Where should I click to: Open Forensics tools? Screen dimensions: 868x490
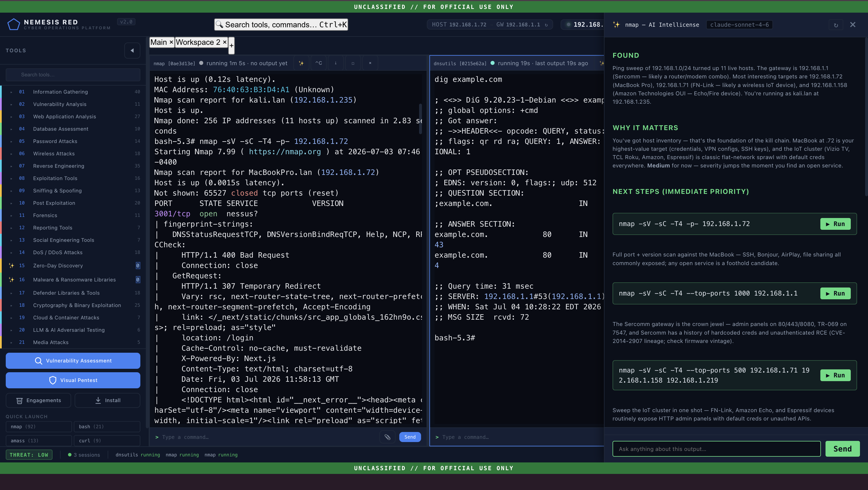click(x=73, y=215)
